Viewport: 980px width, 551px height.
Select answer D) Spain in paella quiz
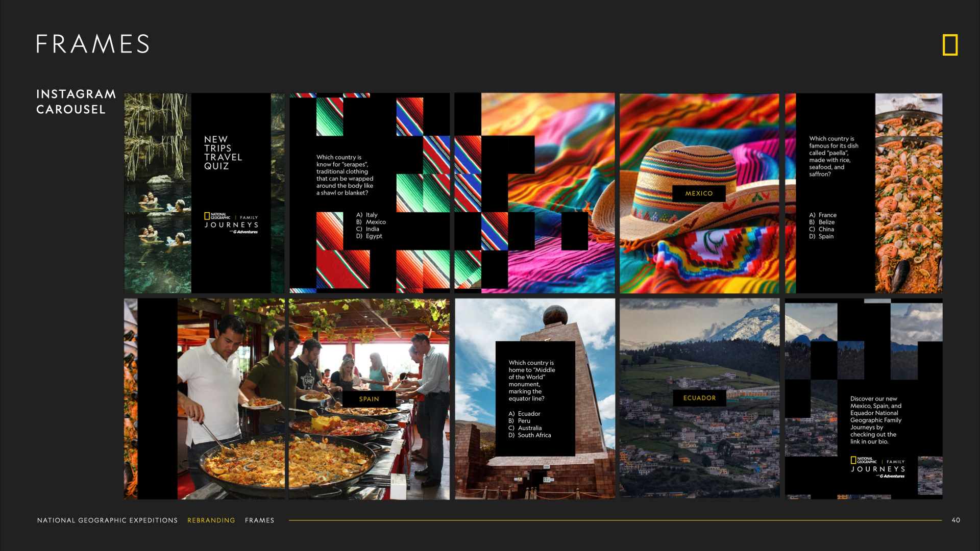tap(821, 236)
